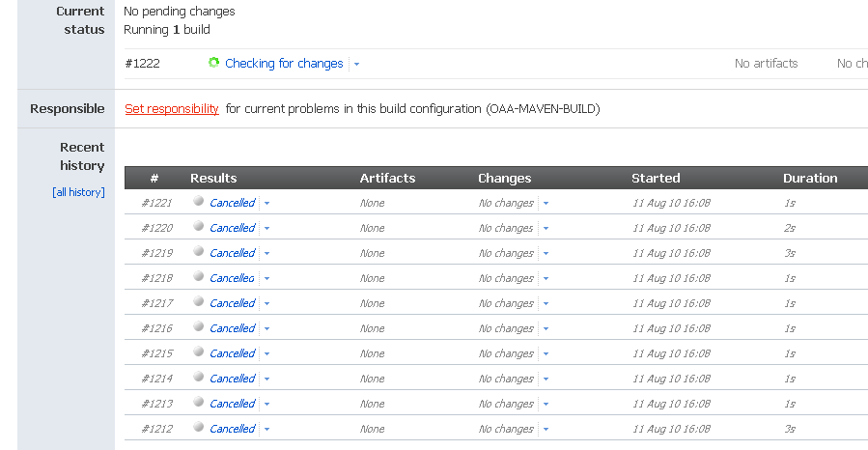Viewport: 868px width, 450px height.
Task: Click the grey status icon of build #1213
Action: click(198, 402)
